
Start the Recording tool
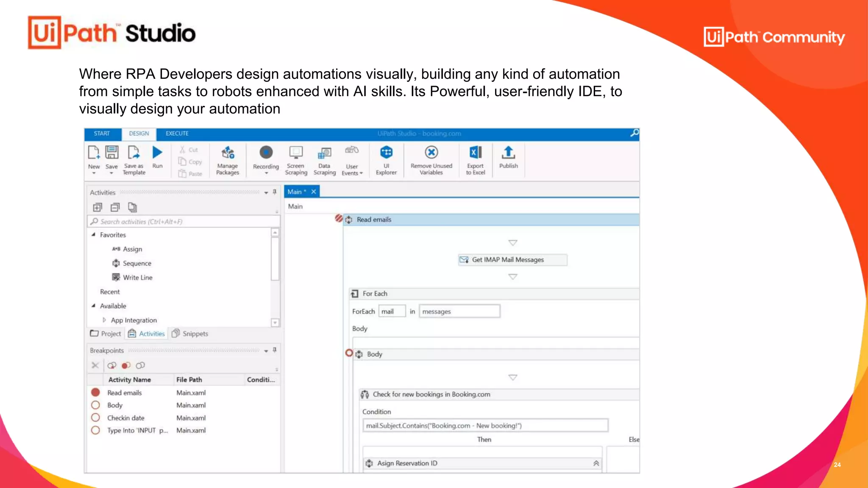click(x=266, y=152)
